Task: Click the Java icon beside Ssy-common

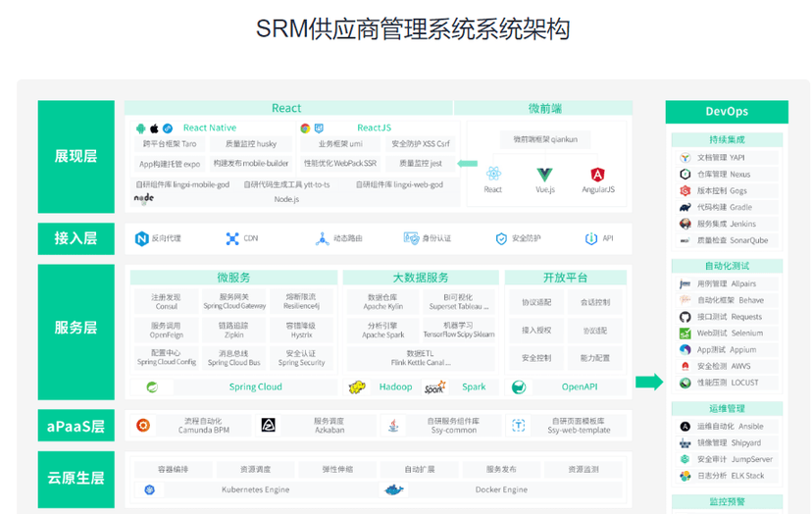Action: (393, 426)
